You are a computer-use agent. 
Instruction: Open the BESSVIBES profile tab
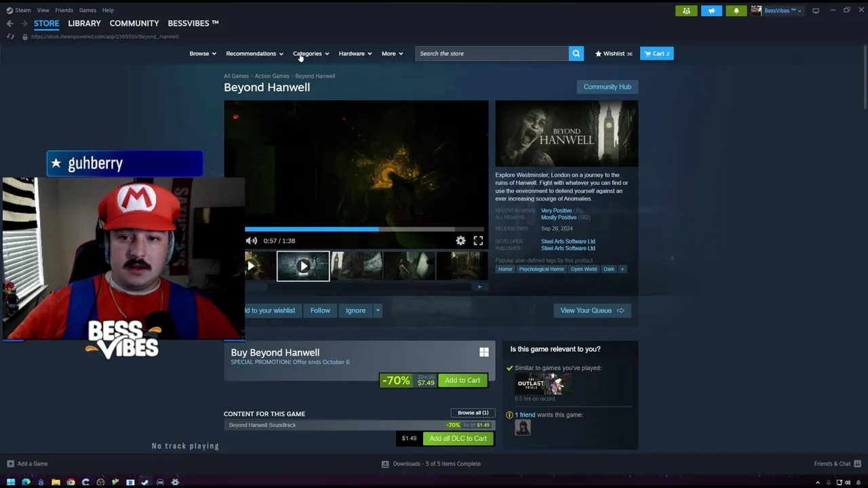[x=193, y=23]
